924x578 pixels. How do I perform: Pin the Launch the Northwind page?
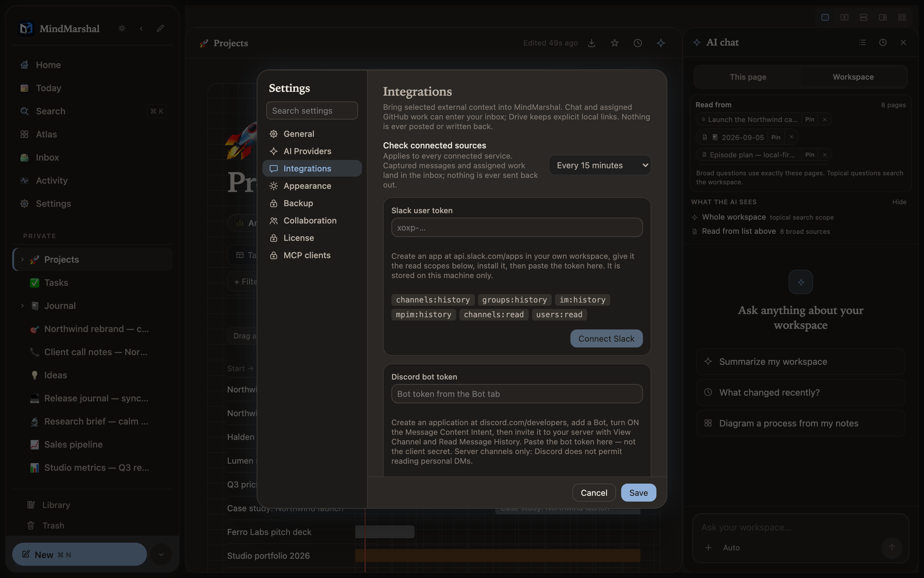click(x=809, y=119)
